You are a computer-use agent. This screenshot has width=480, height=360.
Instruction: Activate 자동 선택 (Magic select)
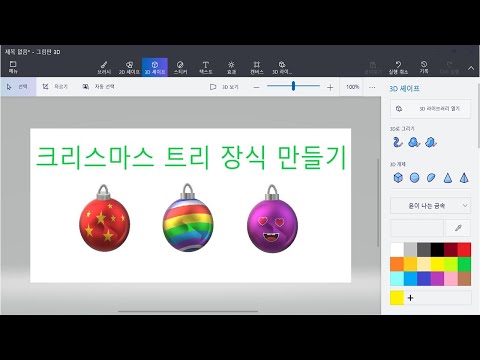click(98, 87)
